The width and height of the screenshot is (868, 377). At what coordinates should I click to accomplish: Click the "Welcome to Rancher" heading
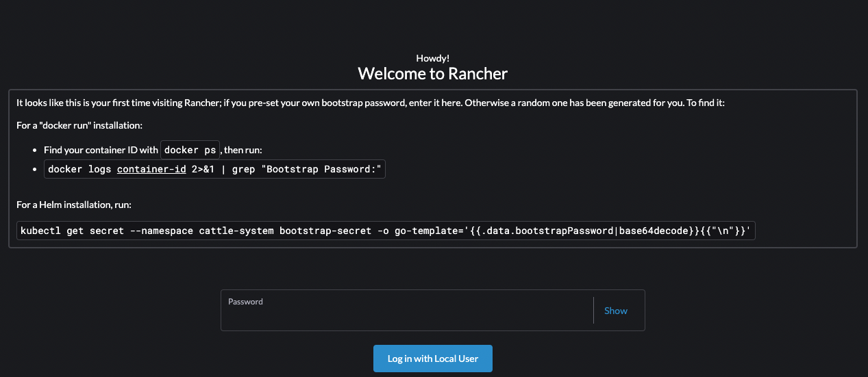pos(433,73)
